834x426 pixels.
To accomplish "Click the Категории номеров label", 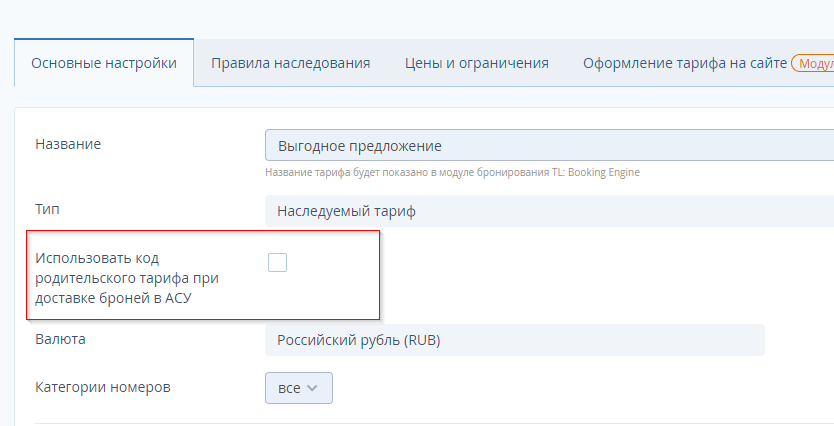I will pyautogui.click(x=100, y=387).
